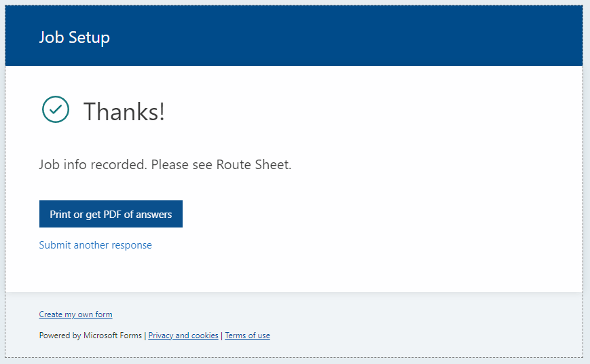Open the Privacy and cookies link
590x364 pixels.
tap(183, 335)
